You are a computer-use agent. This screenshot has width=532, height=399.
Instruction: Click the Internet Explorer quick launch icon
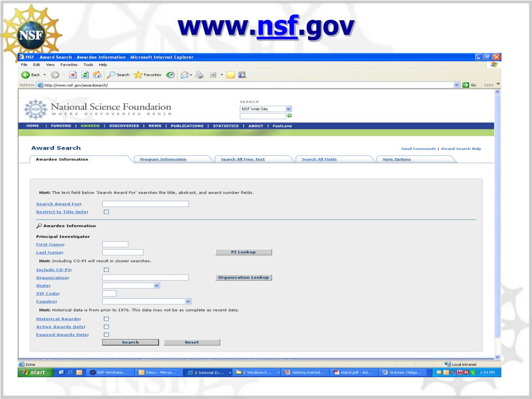tap(70, 372)
